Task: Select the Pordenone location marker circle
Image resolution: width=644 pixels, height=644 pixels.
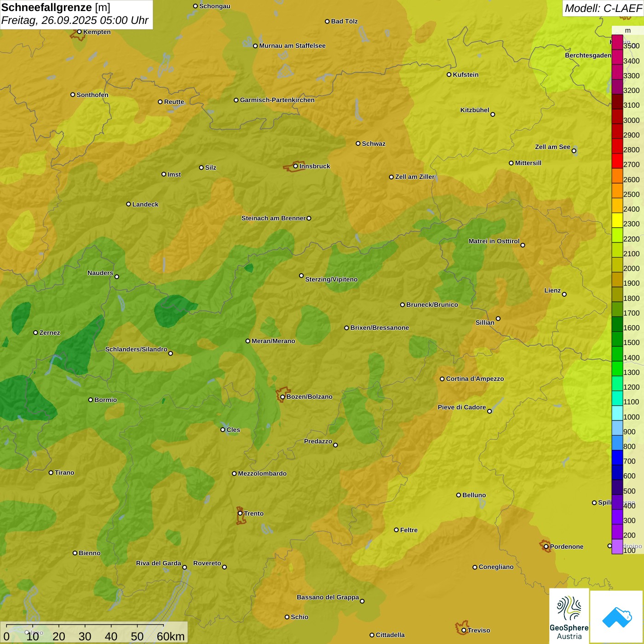Action: point(546,546)
